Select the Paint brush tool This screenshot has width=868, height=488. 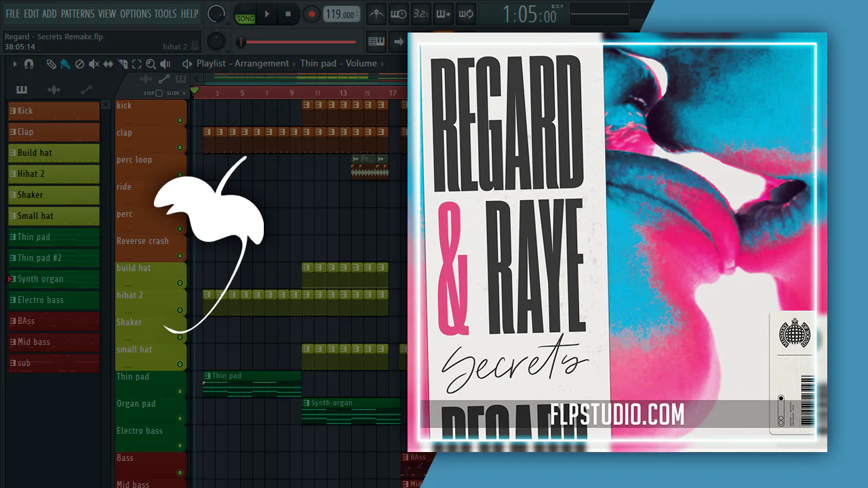click(65, 64)
